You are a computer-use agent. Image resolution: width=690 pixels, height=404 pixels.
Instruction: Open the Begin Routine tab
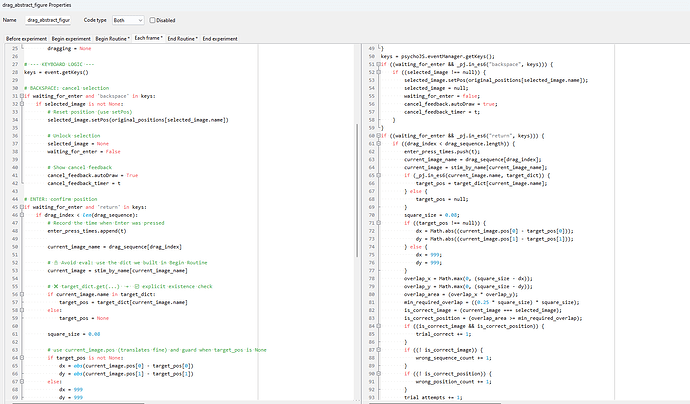coord(112,37)
